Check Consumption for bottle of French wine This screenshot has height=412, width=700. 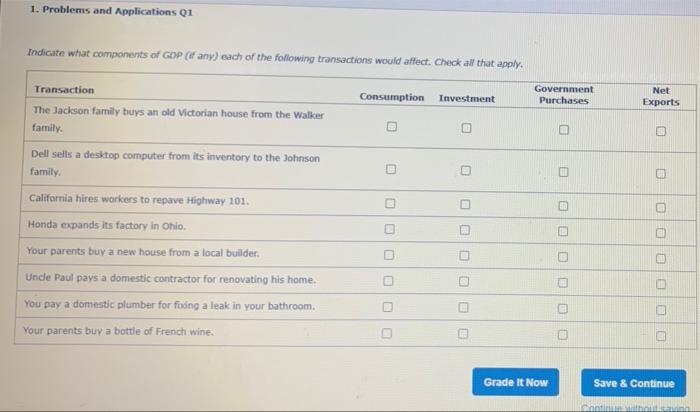tap(387, 333)
